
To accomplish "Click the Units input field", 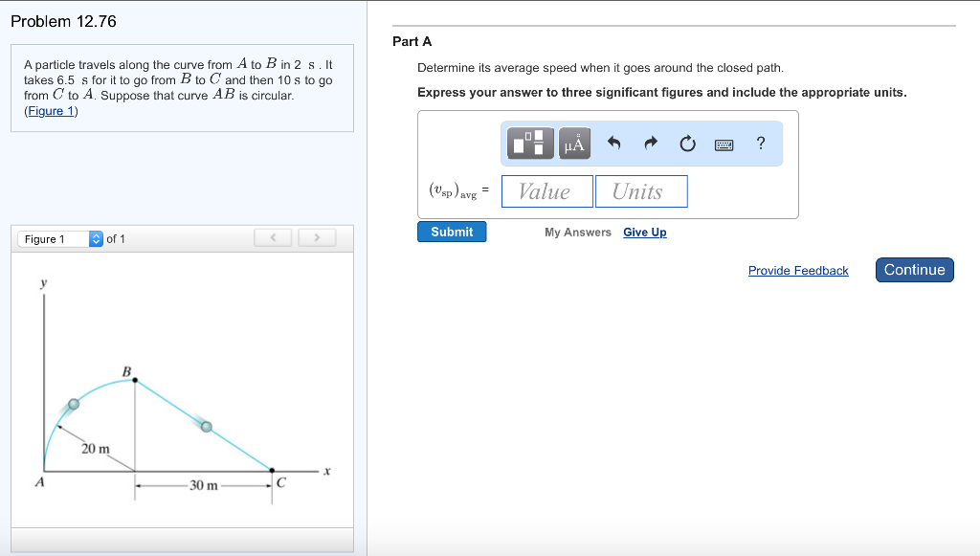I will tap(641, 190).
